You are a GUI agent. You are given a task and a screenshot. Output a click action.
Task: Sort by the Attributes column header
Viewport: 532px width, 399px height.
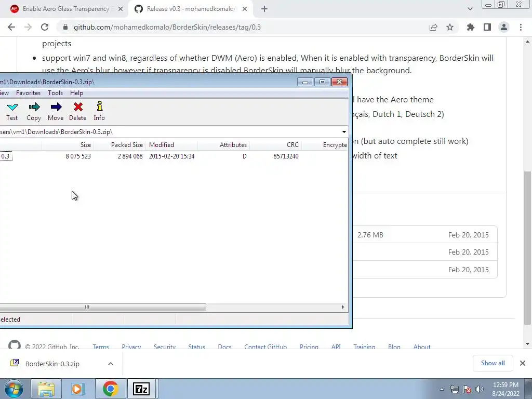[223, 145]
